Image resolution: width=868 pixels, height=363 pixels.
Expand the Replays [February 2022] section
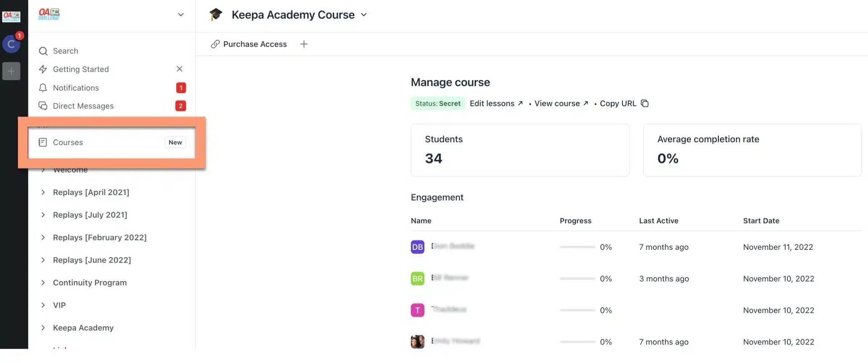(43, 238)
